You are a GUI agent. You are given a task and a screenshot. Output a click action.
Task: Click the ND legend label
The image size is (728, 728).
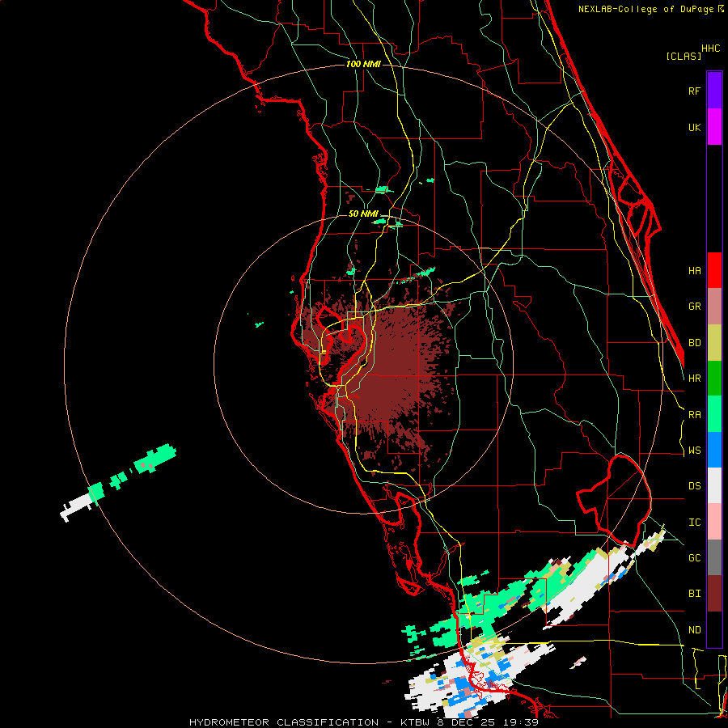[x=695, y=630]
